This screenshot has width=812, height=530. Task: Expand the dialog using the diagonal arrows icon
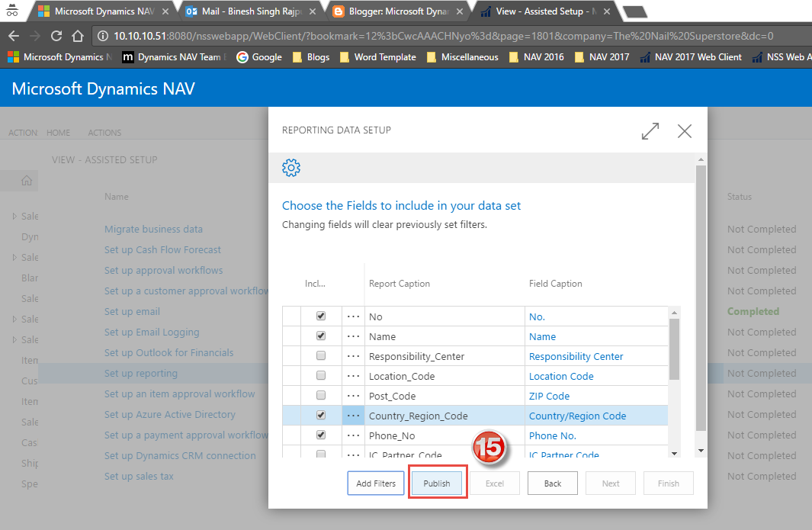(x=650, y=131)
